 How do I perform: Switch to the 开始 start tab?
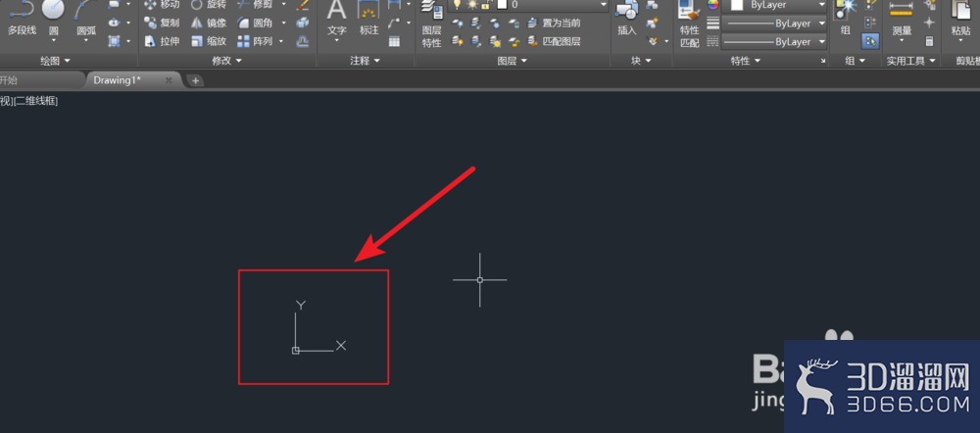(x=9, y=80)
